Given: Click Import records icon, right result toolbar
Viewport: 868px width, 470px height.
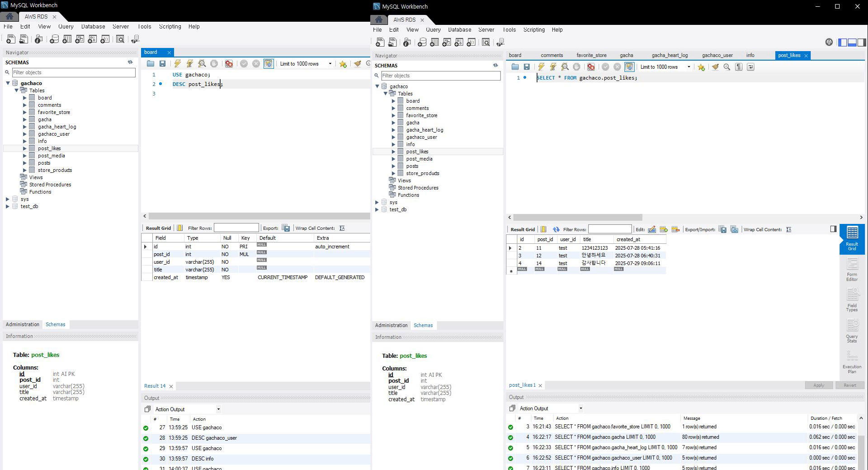Looking at the screenshot, I should click(734, 229).
